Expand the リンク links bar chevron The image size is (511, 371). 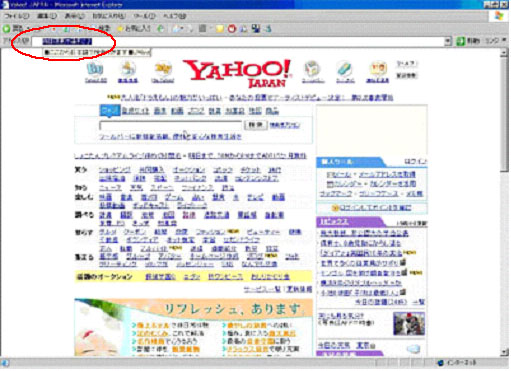pos(504,40)
